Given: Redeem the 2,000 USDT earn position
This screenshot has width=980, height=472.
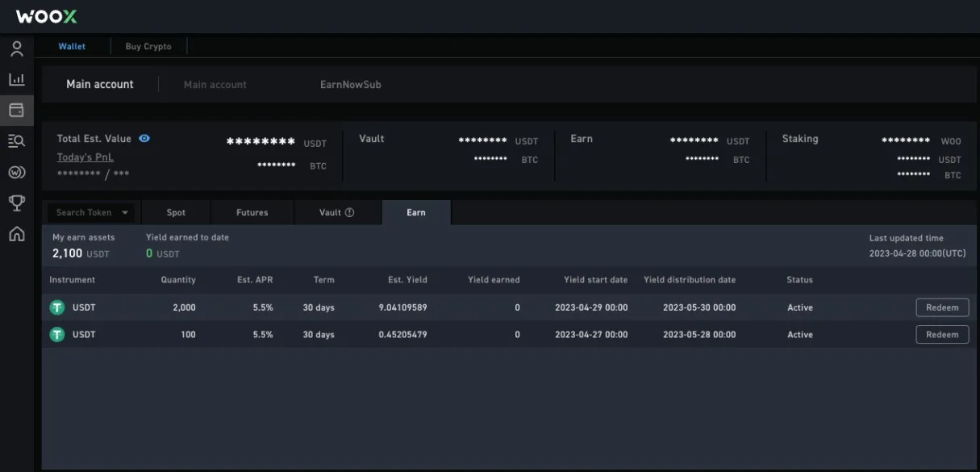Looking at the screenshot, I should pyautogui.click(x=942, y=307).
